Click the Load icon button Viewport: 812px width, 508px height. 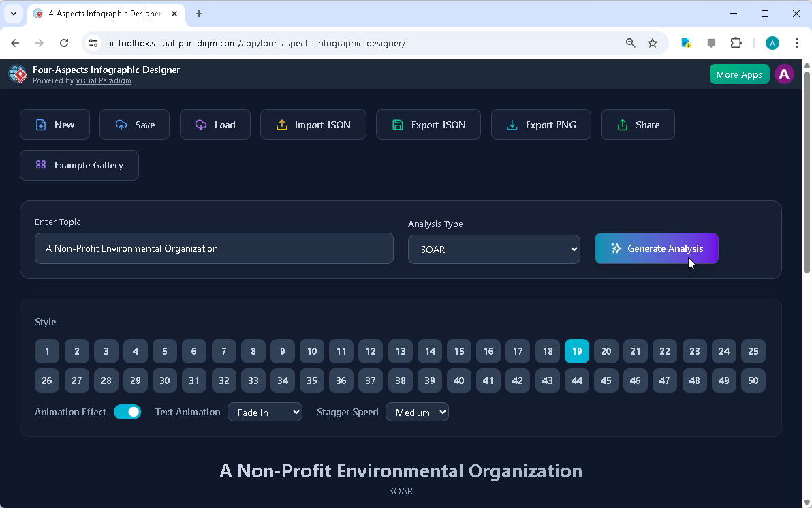click(x=200, y=124)
